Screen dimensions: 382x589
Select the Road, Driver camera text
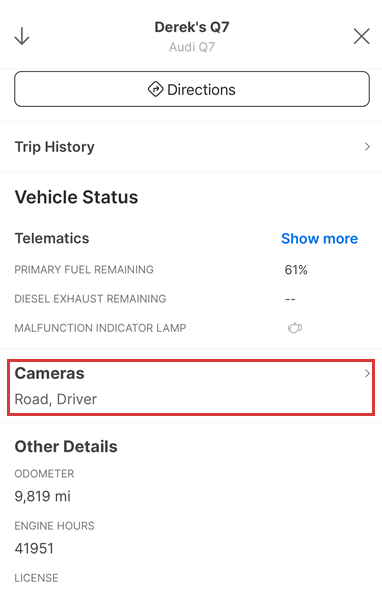[56, 399]
